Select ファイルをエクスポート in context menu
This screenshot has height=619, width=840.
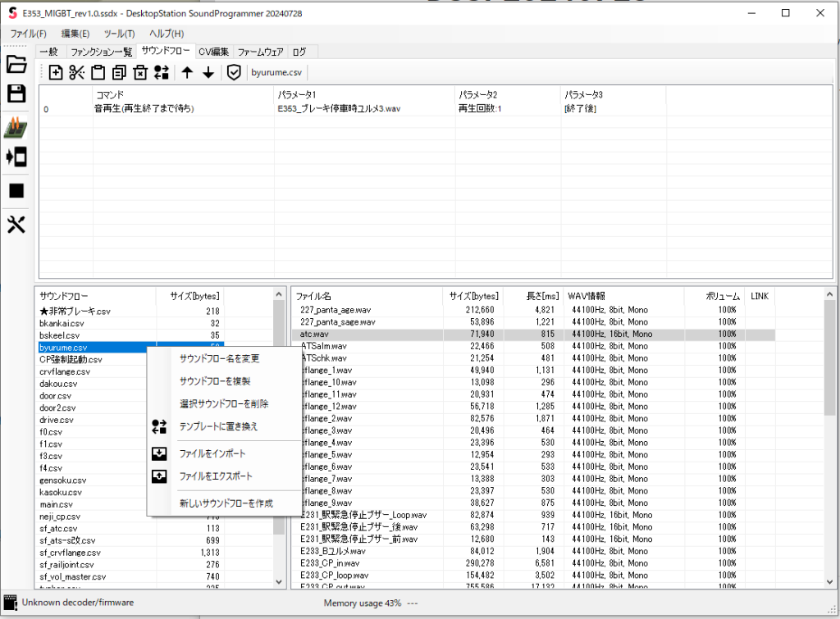(x=216, y=476)
